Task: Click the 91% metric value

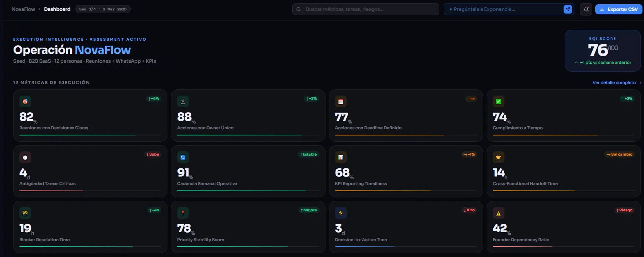Action: click(185, 173)
